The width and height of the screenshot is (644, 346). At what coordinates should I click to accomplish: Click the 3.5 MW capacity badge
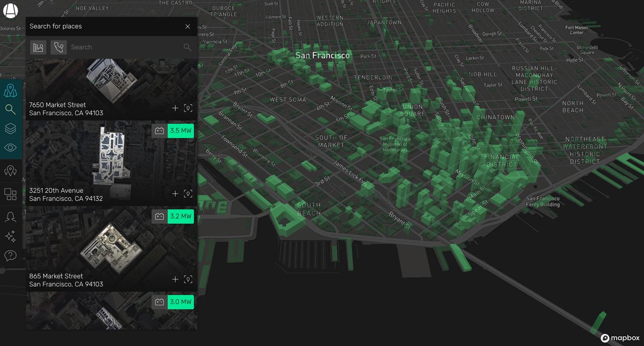pyautogui.click(x=181, y=131)
